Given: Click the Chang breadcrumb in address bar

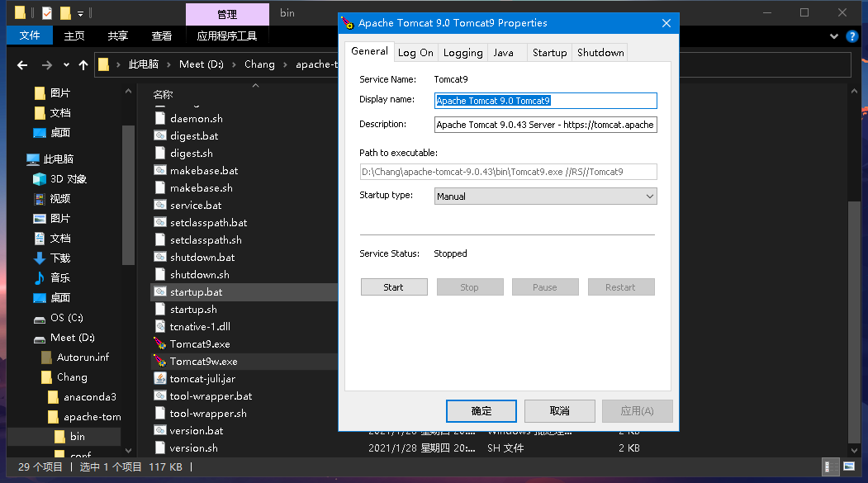Looking at the screenshot, I should coord(259,64).
